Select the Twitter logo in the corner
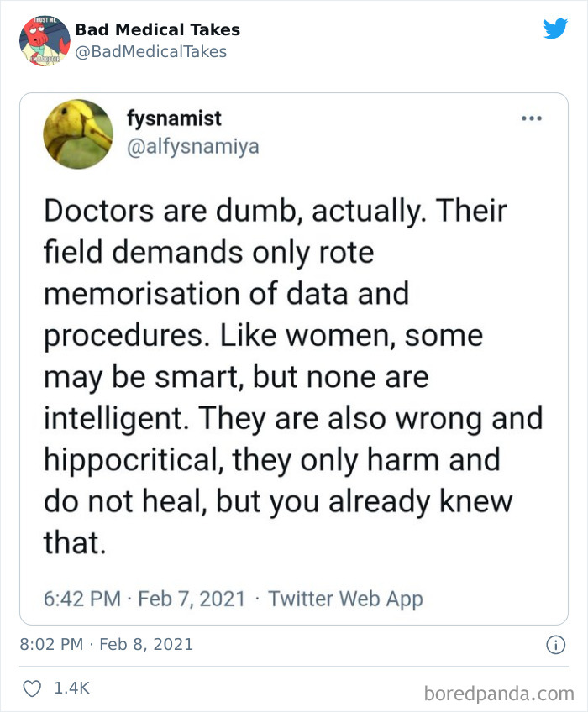Screen dimensions: 588x712 [557, 29]
